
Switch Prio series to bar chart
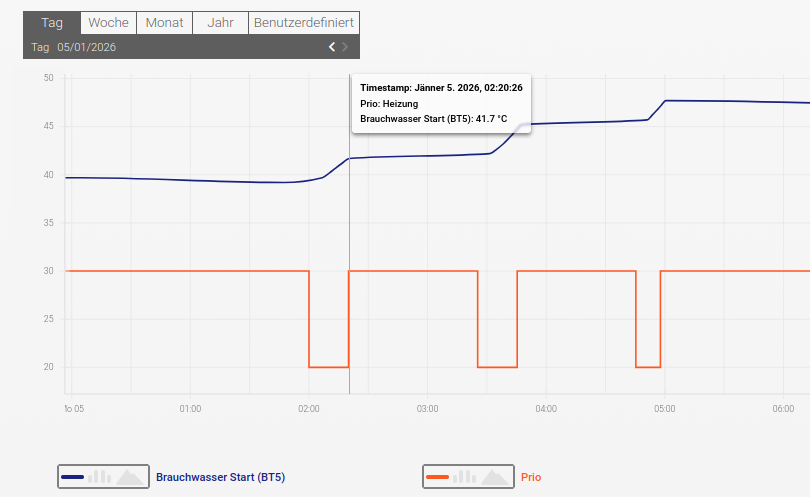click(x=464, y=477)
